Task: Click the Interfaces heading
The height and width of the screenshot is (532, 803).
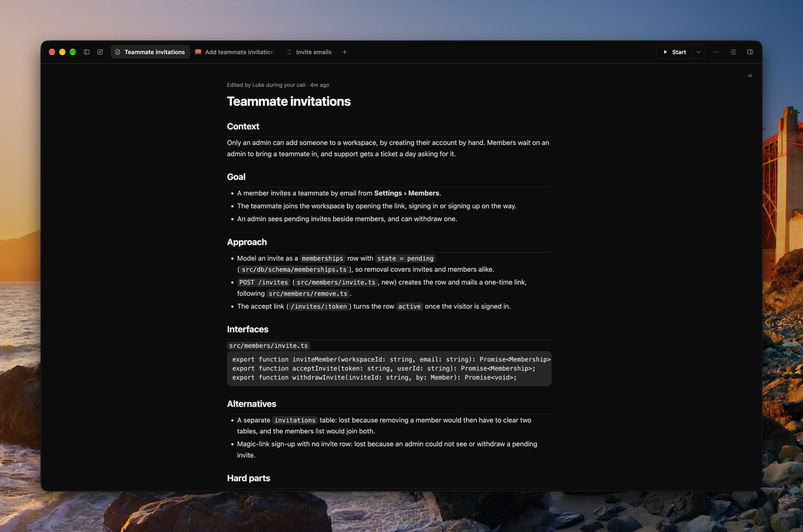Action: click(247, 329)
